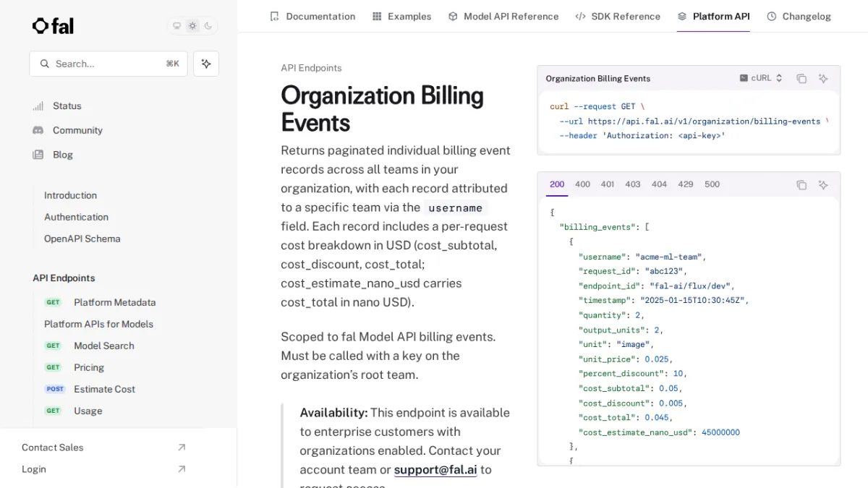Image resolution: width=868 pixels, height=488 pixels.
Task: Click the Community Discord icon
Action: 38,130
